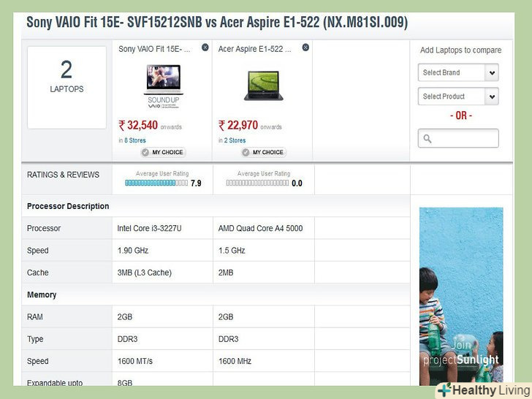Click Sony's 7.9 user rating bar
The width and height of the screenshot is (532, 399).
tap(156, 183)
